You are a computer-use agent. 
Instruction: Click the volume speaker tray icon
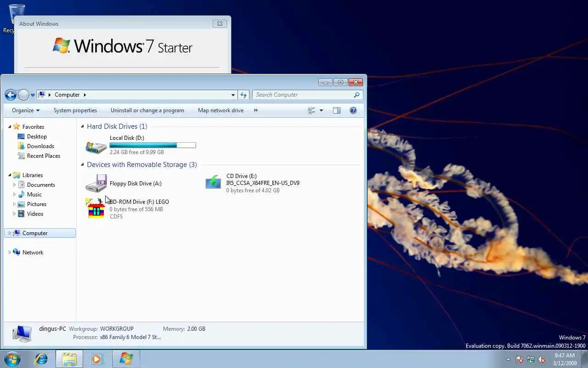[x=542, y=359]
